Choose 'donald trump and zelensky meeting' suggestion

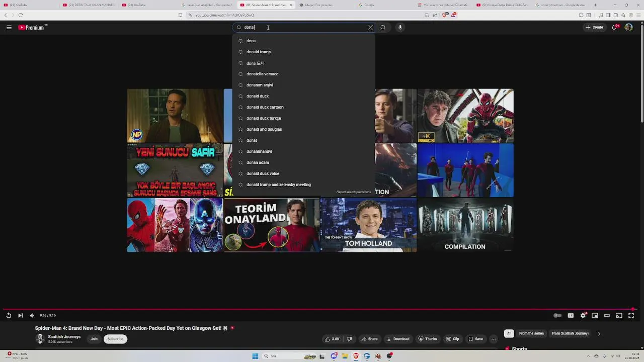303,185
